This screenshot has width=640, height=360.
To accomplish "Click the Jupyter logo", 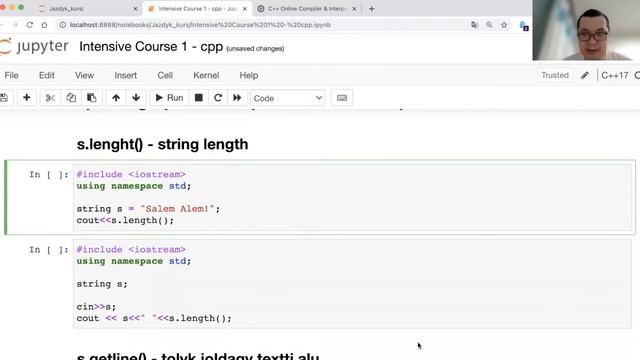I will (35, 46).
